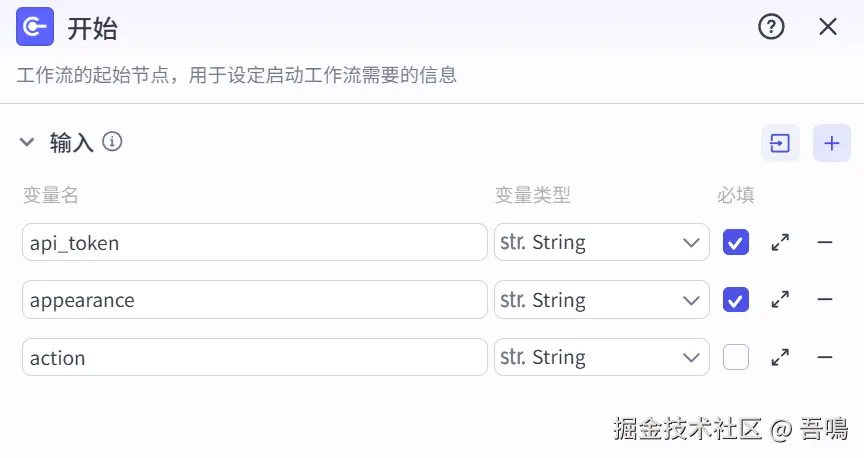The height and width of the screenshot is (458, 864).
Task: Remove the api_token variable row
Action: point(825,242)
